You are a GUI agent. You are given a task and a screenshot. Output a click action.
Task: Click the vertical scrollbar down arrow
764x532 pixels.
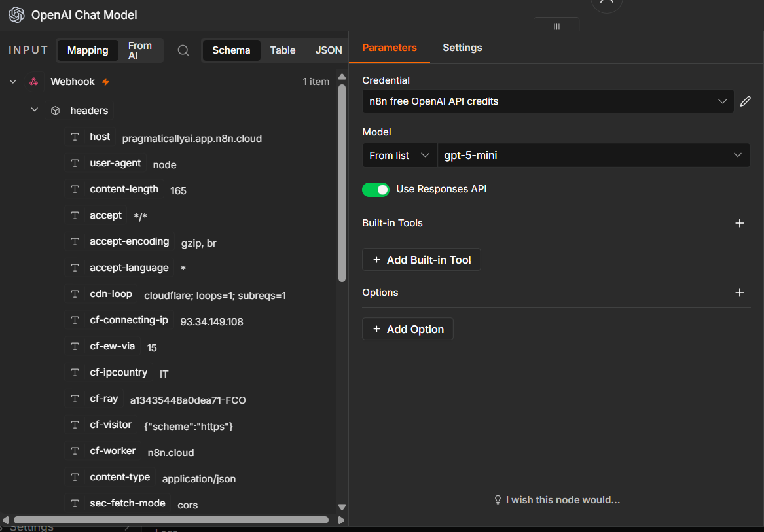[342, 507]
